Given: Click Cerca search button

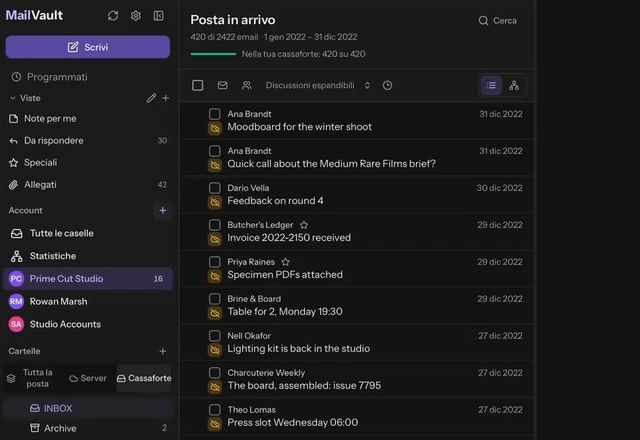Looking at the screenshot, I should coord(498,20).
